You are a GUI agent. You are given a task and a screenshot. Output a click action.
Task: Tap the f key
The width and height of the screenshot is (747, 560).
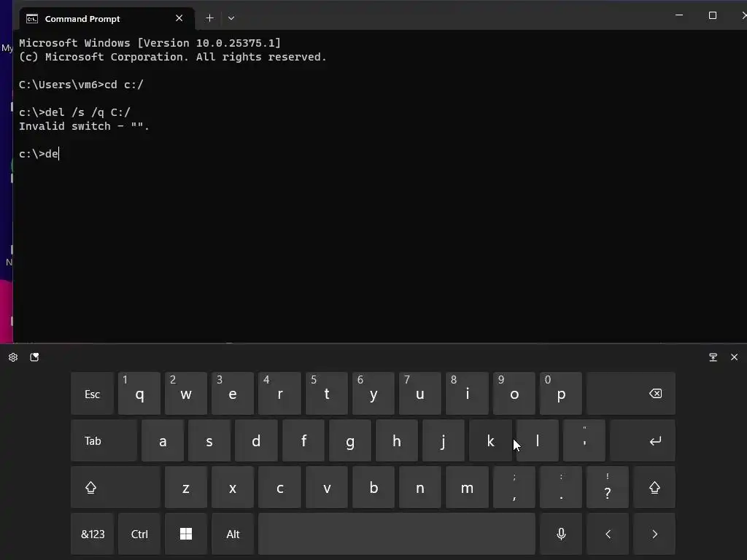pos(303,441)
